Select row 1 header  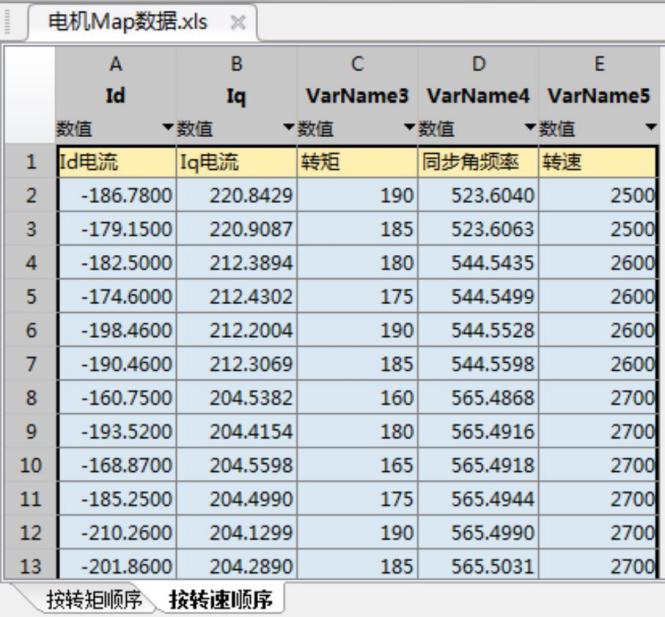coord(29,162)
